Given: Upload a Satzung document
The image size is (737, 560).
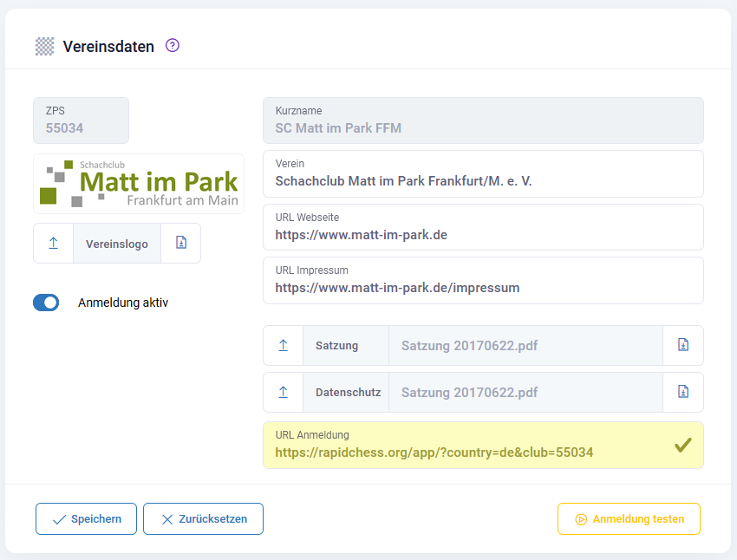Looking at the screenshot, I should (x=283, y=346).
